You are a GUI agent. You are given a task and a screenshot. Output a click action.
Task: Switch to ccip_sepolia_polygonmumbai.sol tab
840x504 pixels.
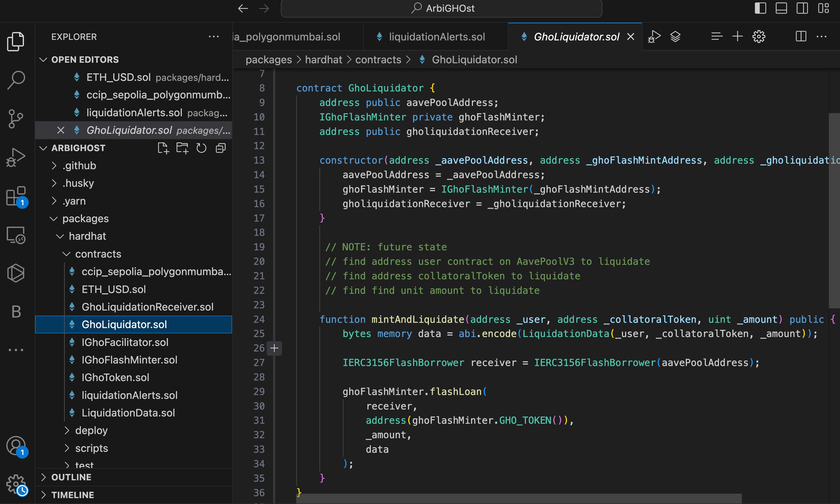pyautogui.click(x=298, y=37)
